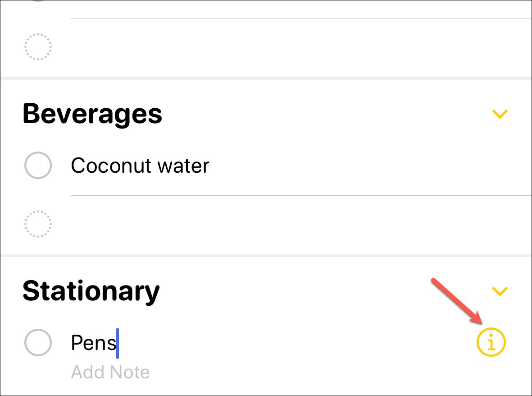Click the empty new-item row above Beverages
This screenshot has height=396, width=532.
(x=270, y=46)
